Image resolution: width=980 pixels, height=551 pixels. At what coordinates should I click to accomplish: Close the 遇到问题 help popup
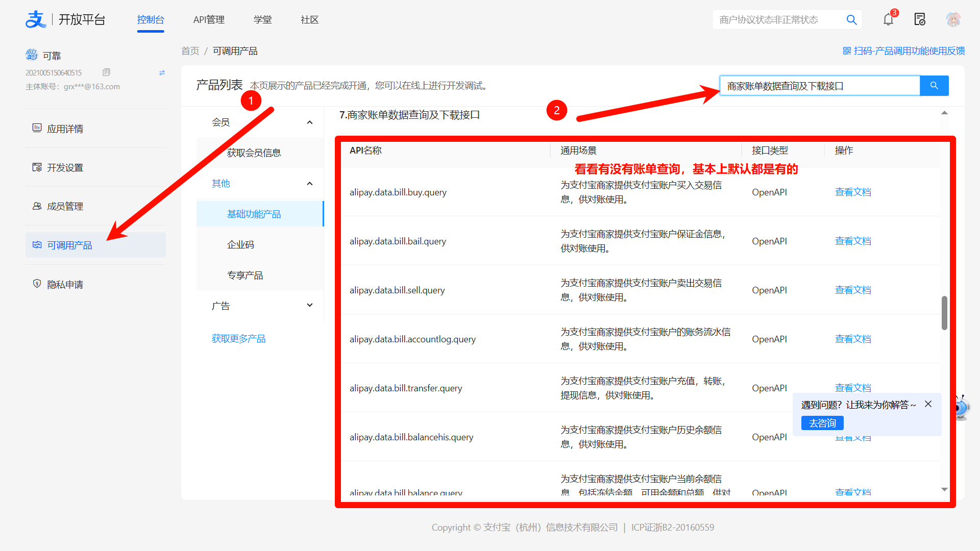click(x=928, y=404)
